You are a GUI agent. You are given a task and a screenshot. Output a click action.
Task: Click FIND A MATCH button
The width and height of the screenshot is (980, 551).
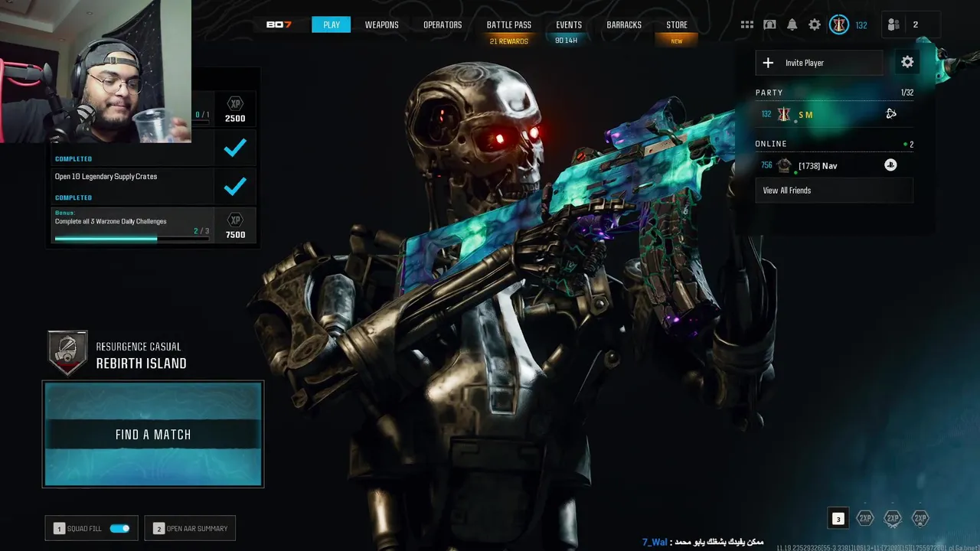point(153,434)
